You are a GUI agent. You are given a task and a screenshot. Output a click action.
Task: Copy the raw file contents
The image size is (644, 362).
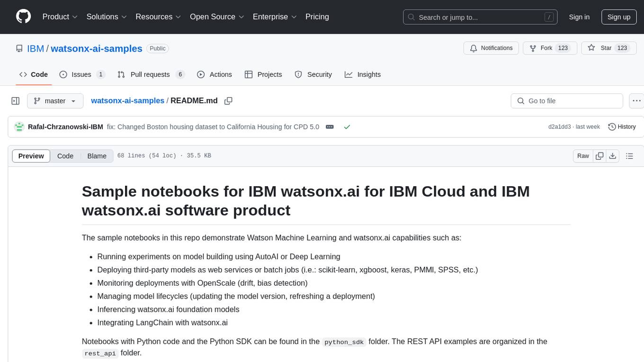point(600,156)
